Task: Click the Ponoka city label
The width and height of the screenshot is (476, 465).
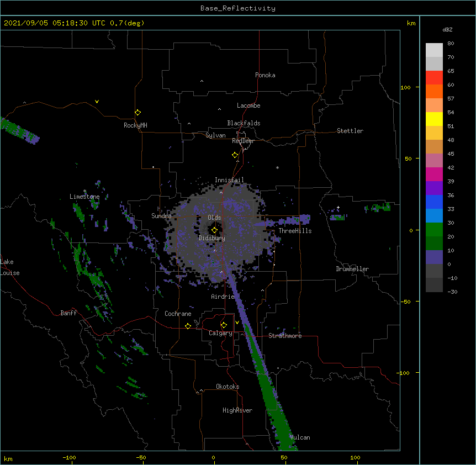Action: pos(265,75)
